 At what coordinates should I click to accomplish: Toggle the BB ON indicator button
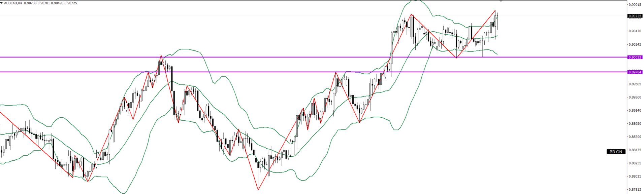coord(616,152)
